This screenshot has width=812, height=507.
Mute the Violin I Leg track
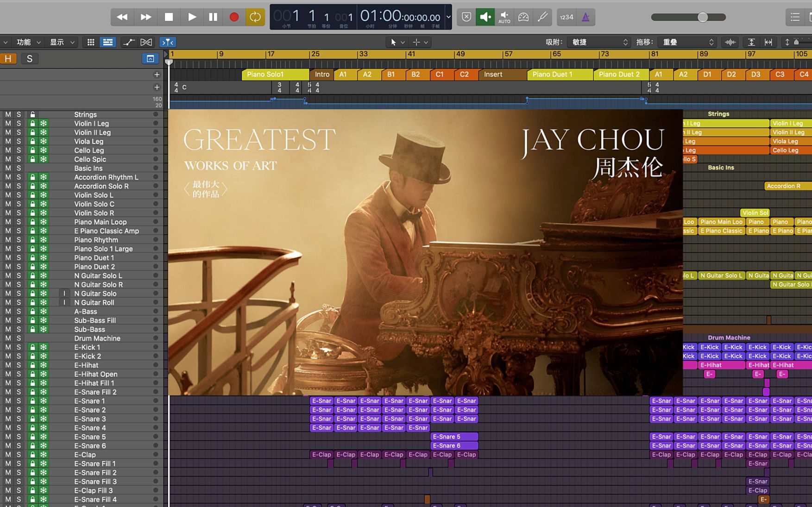8,123
